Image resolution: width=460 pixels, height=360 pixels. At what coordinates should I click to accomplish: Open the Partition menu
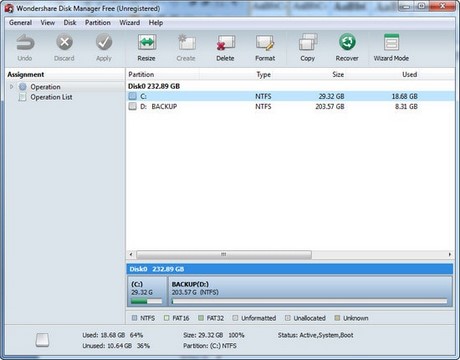pyautogui.click(x=98, y=23)
